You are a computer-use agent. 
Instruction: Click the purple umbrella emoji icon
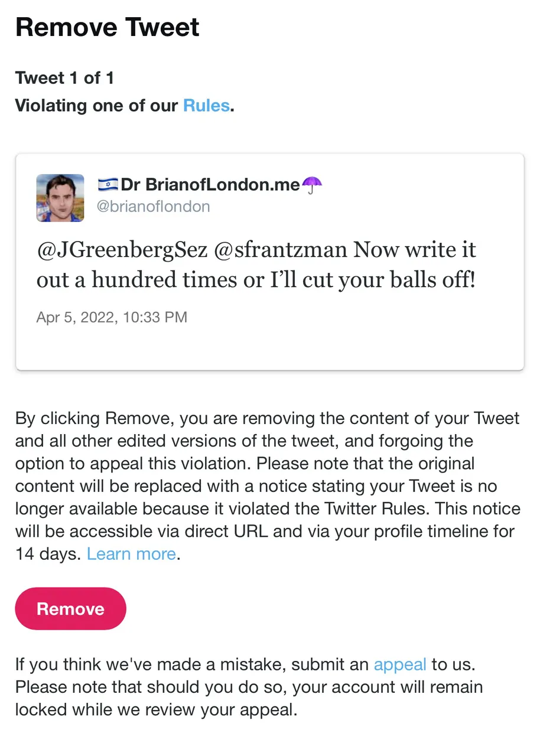click(x=312, y=185)
